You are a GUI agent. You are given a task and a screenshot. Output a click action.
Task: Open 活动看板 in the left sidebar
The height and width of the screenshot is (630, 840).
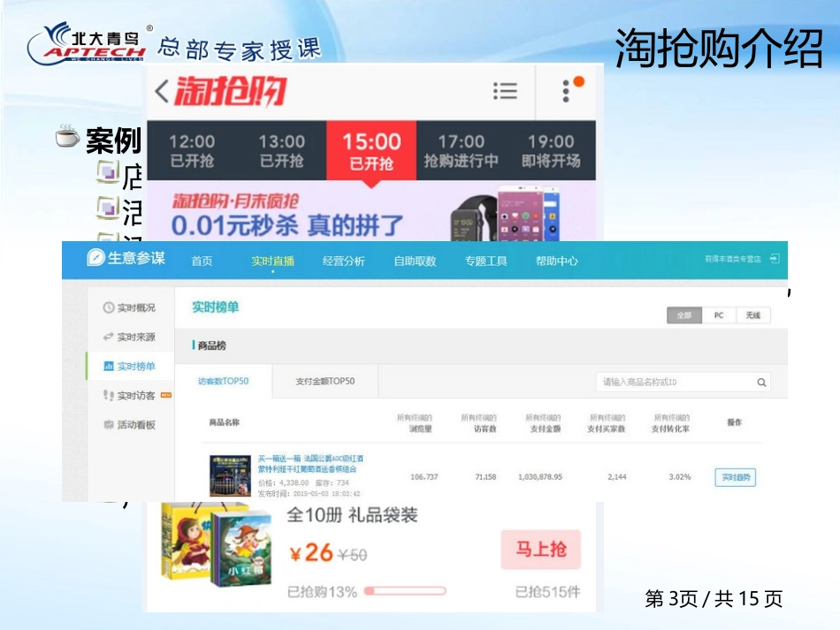pyautogui.click(x=129, y=425)
